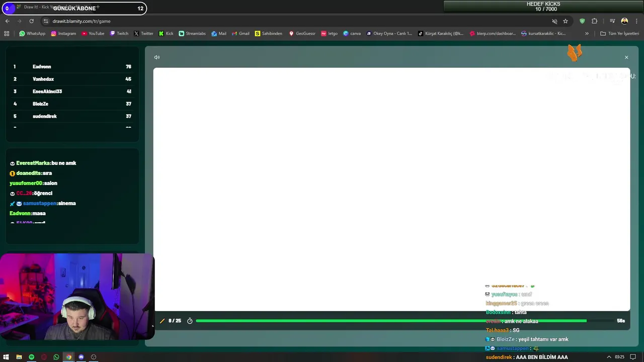Open the Twitch bookmark
This screenshot has height=362, width=644.
tap(119, 34)
